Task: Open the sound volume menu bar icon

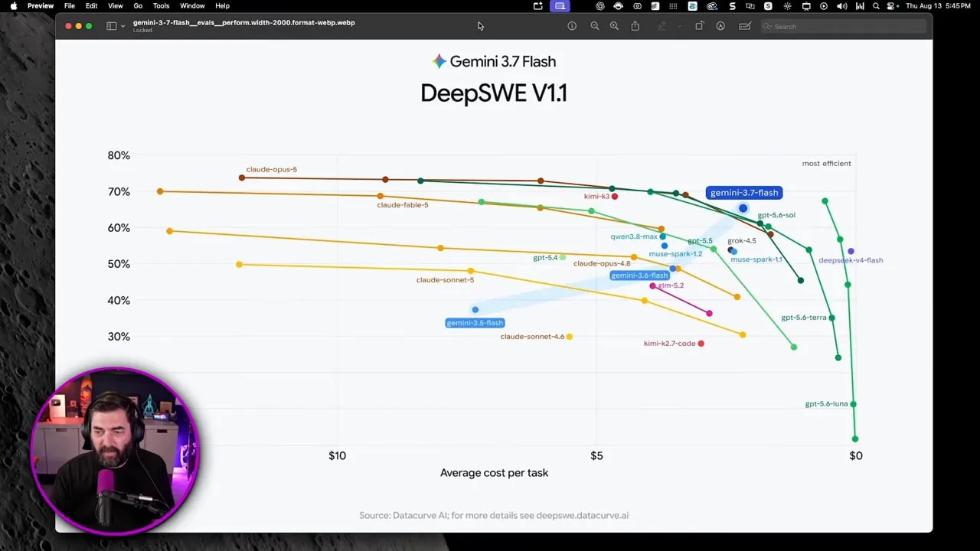Action: [842, 6]
